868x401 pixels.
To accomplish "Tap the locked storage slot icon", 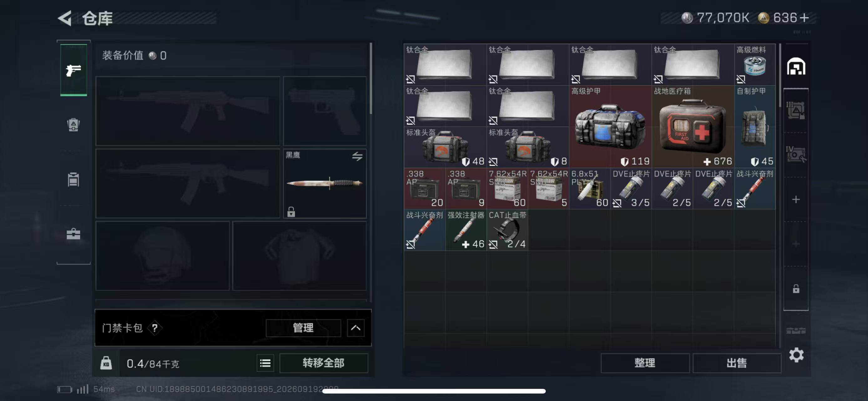I will (796, 289).
